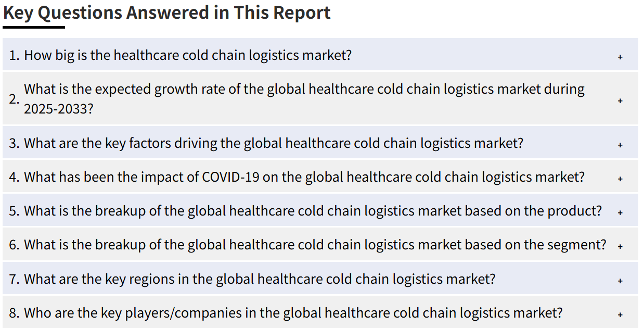Click the plus icon for question 1
This screenshot has width=644, height=328.
[x=620, y=57]
